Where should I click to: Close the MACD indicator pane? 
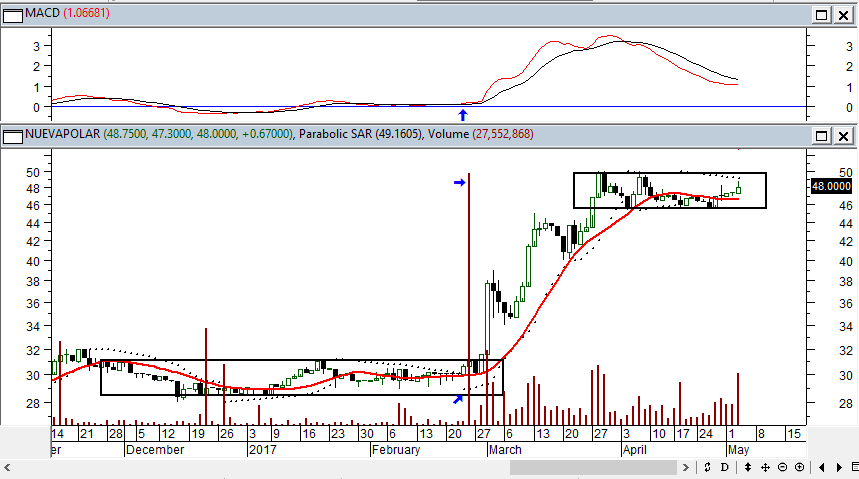(844, 15)
